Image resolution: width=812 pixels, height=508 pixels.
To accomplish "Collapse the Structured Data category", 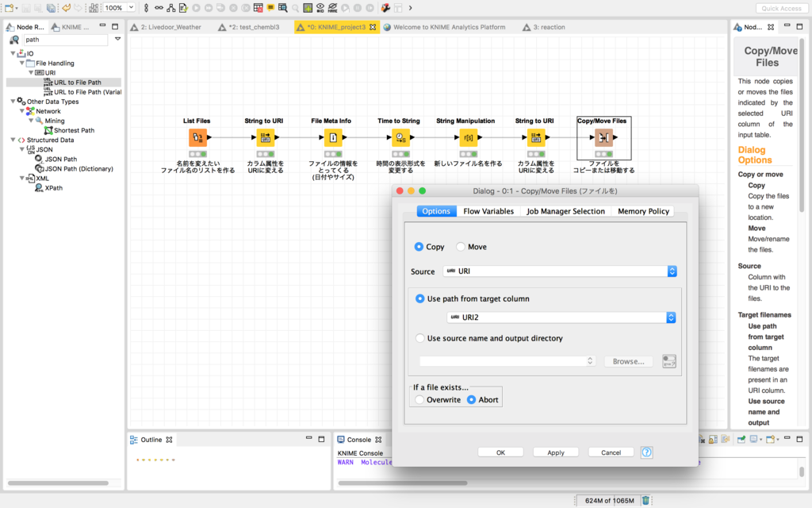I will 13,140.
